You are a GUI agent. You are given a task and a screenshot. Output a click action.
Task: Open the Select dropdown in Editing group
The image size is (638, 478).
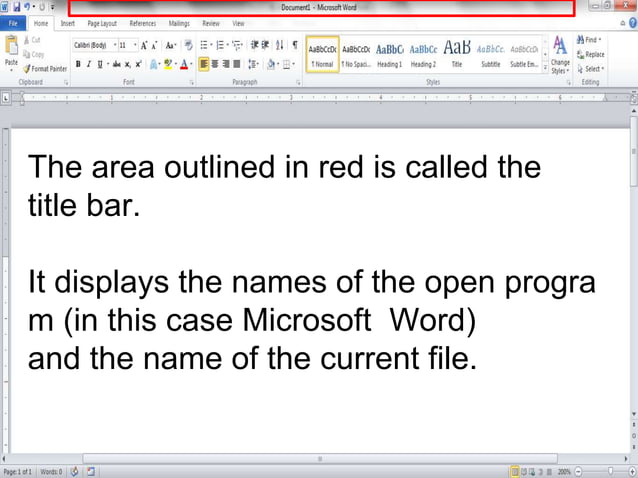coord(590,69)
